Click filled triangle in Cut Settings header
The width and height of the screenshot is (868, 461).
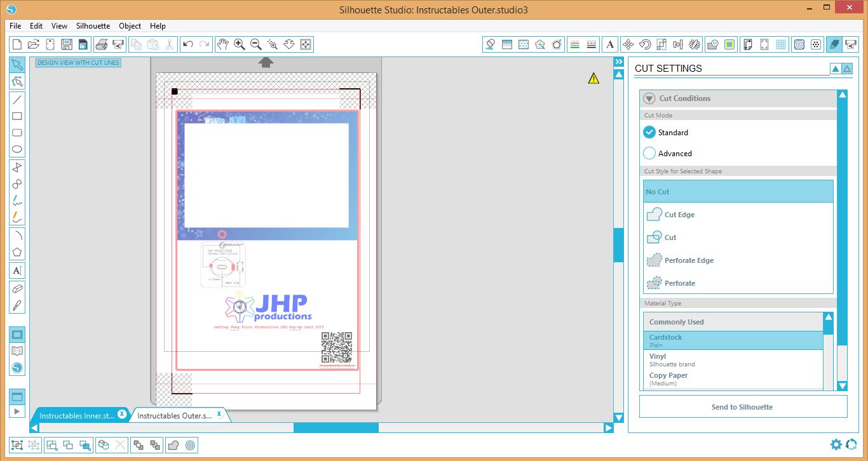click(x=836, y=69)
